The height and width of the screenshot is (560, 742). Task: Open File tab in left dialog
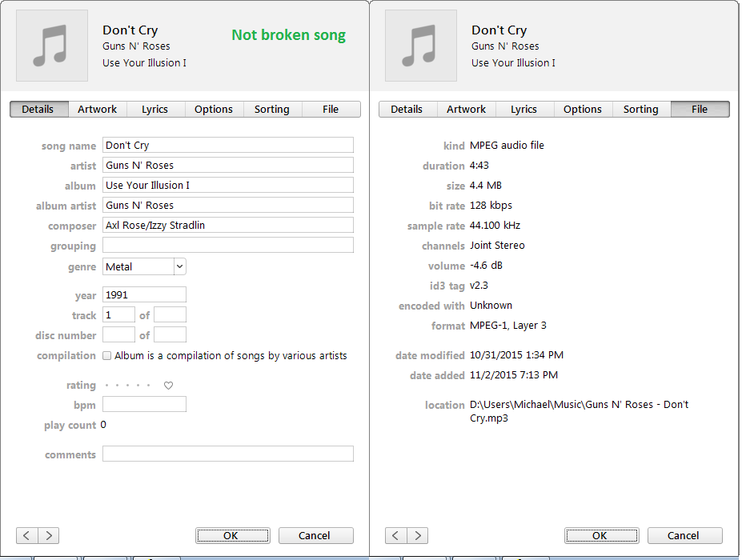331,110
